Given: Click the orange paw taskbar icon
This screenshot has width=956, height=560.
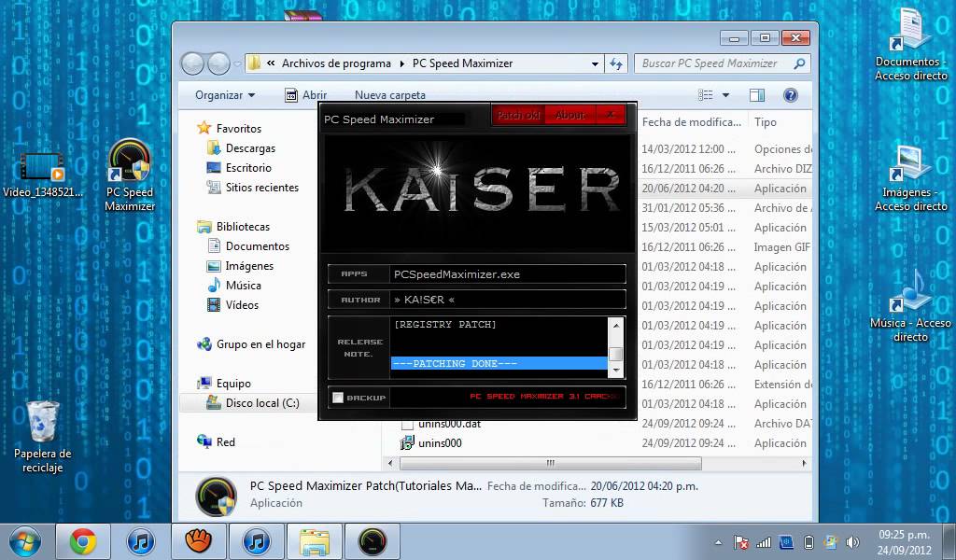Looking at the screenshot, I should tap(198, 541).
